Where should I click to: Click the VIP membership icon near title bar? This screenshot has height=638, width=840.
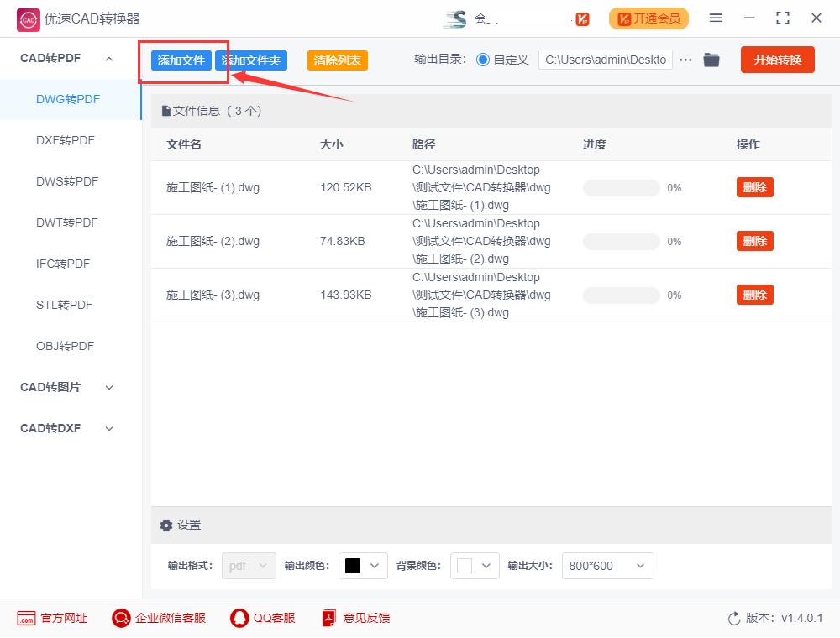pos(580,18)
